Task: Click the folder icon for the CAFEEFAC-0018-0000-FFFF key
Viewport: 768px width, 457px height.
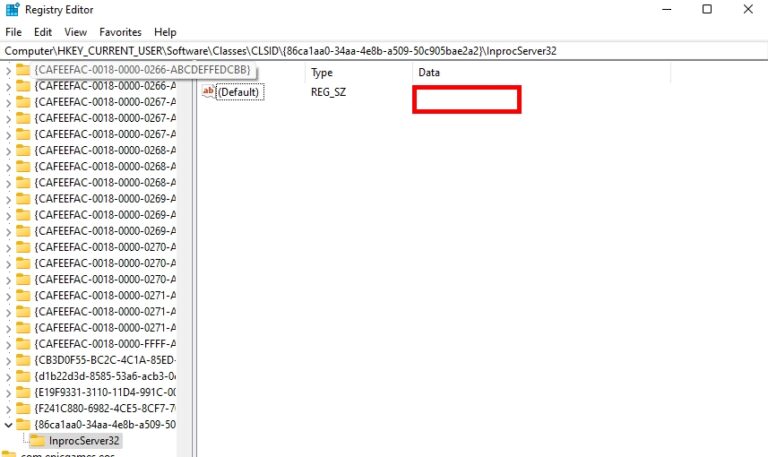Action: 24,343
